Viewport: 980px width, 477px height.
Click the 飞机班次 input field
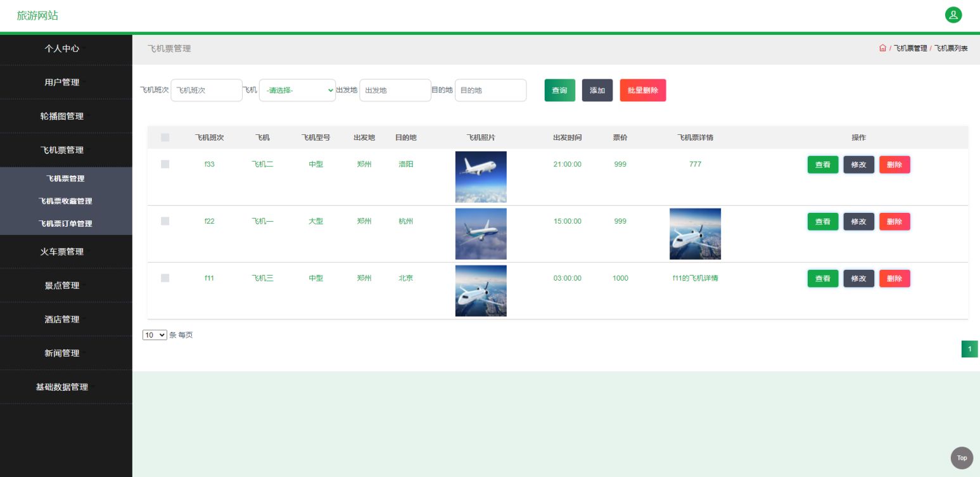click(x=207, y=90)
